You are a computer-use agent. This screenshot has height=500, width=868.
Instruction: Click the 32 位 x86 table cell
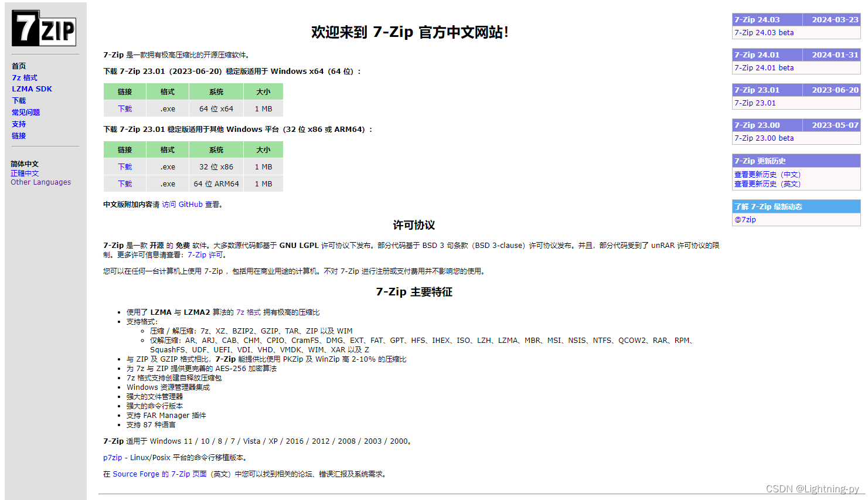[x=216, y=167]
